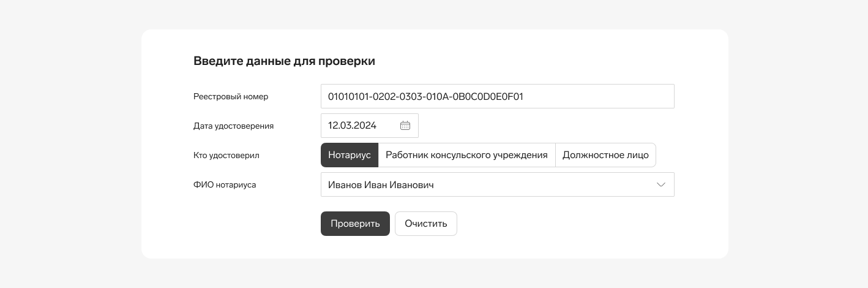The image size is (868, 288).
Task: Click the Реестровый номер label
Action: tap(231, 96)
